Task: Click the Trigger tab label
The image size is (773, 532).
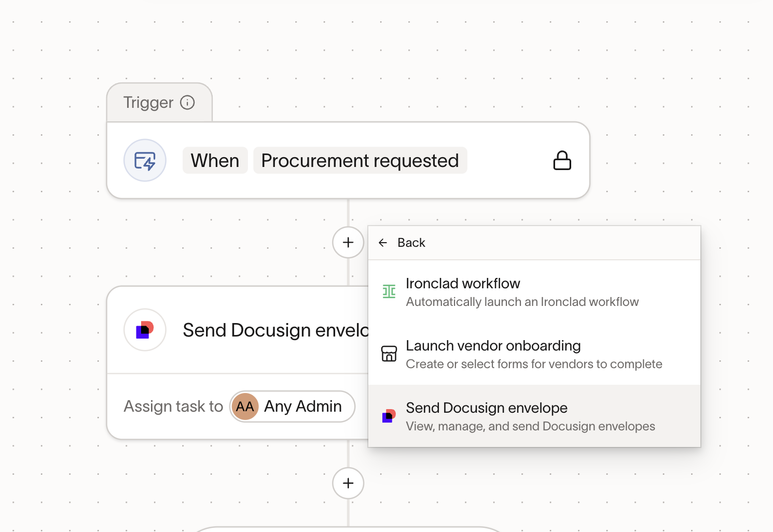Action: pos(148,103)
